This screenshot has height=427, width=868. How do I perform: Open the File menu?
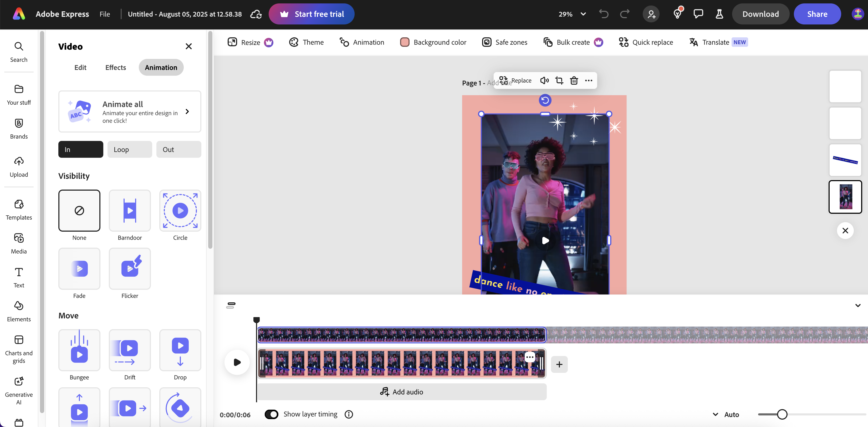tap(104, 14)
